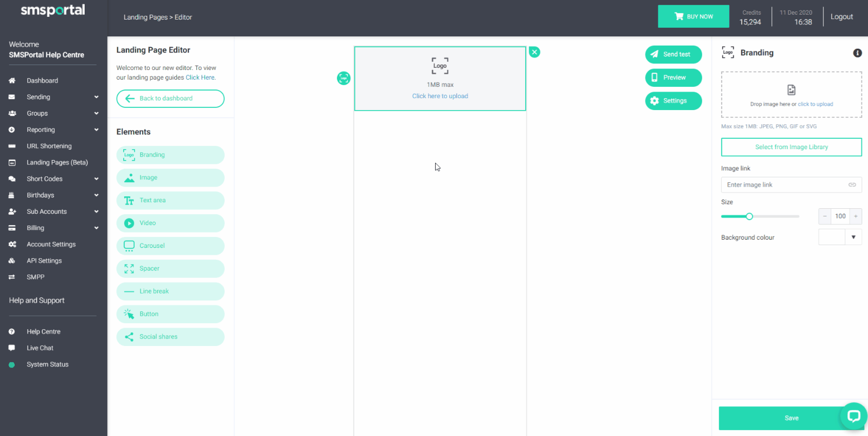Viewport: 868px width, 436px height.
Task: Save the branding changes
Action: pyautogui.click(x=792, y=418)
